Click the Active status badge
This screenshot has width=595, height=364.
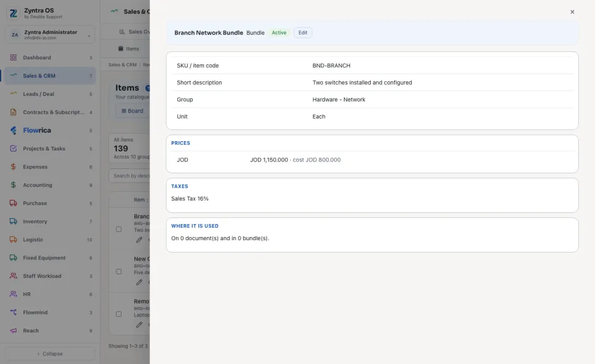pyautogui.click(x=279, y=33)
